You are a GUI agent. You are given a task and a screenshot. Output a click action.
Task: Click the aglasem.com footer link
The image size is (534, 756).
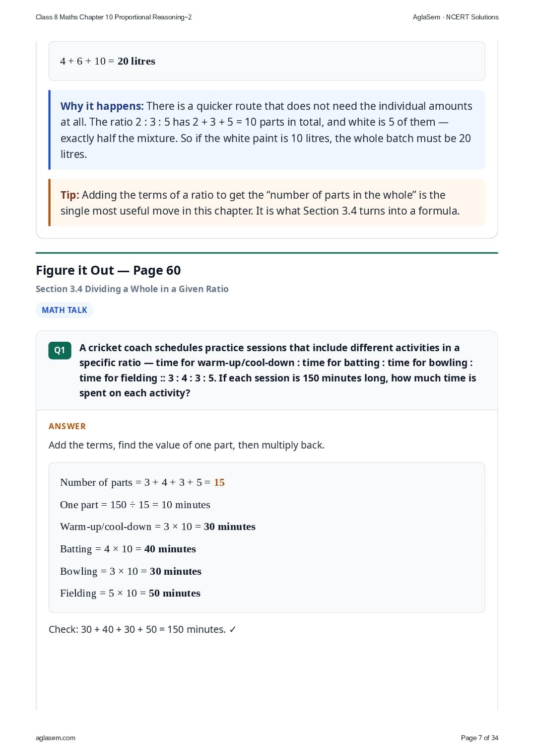click(56, 738)
